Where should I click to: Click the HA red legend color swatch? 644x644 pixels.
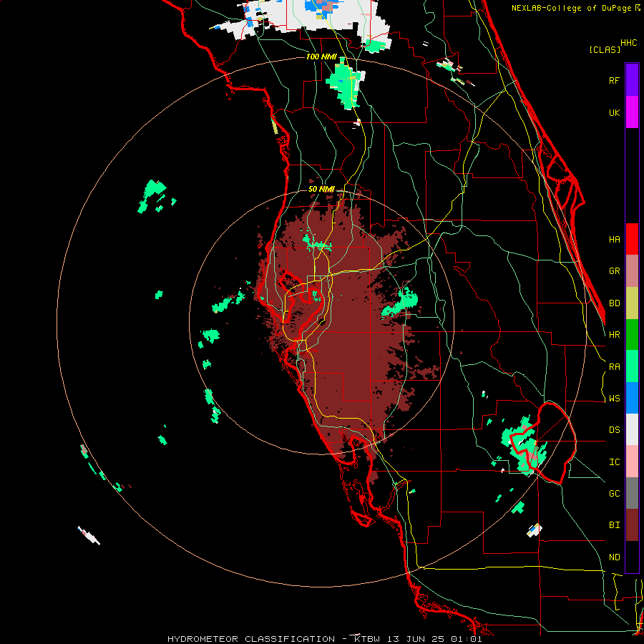click(x=632, y=239)
